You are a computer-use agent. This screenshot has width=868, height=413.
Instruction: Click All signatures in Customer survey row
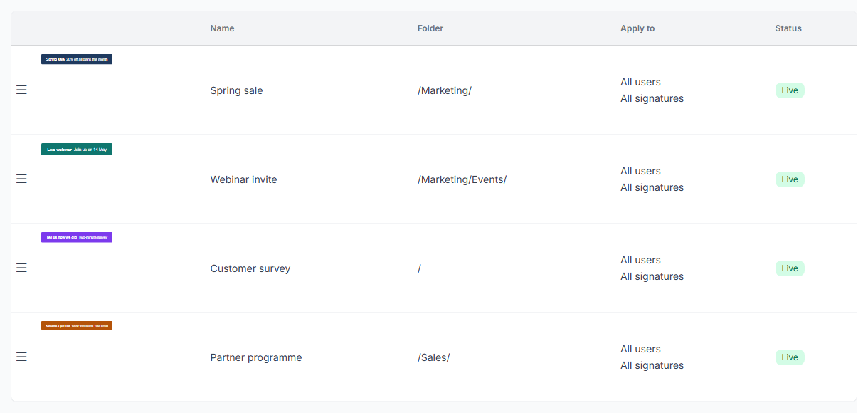point(652,276)
